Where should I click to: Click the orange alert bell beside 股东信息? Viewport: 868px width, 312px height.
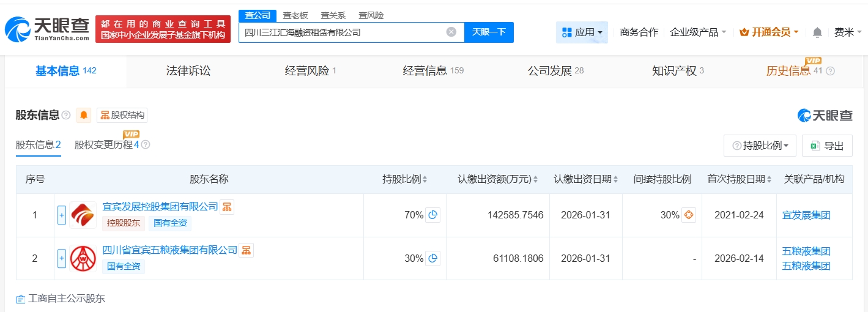84,115
